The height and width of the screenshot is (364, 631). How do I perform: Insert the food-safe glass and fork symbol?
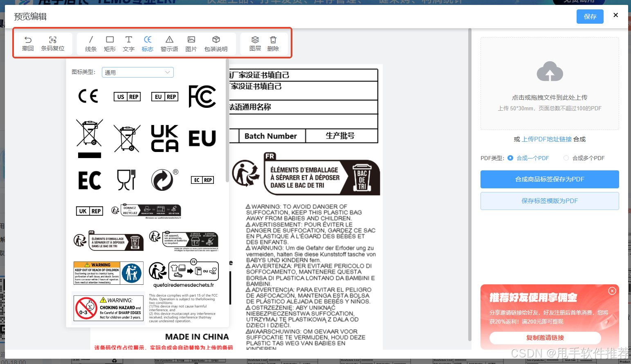pos(126,180)
